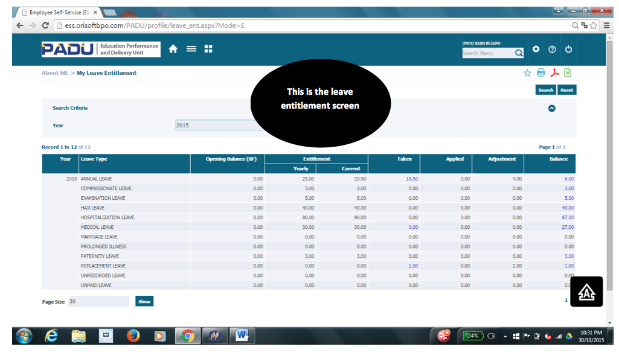Mark this page as favorite with star icon
This screenshot has width=619, height=364.
[x=527, y=72]
